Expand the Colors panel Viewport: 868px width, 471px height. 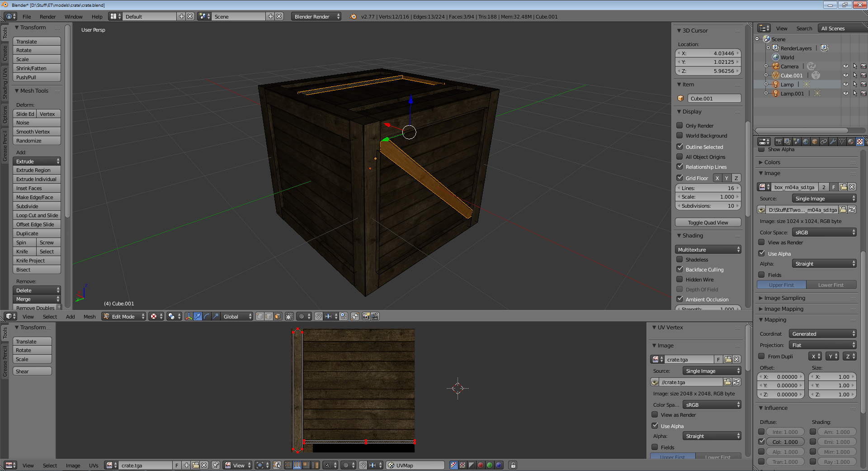coord(772,162)
